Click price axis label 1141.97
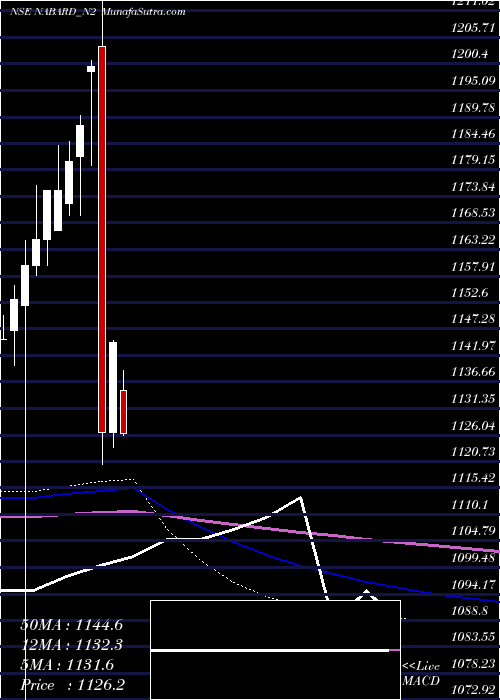This screenshot has width=500, height=700. click(473, 345)
